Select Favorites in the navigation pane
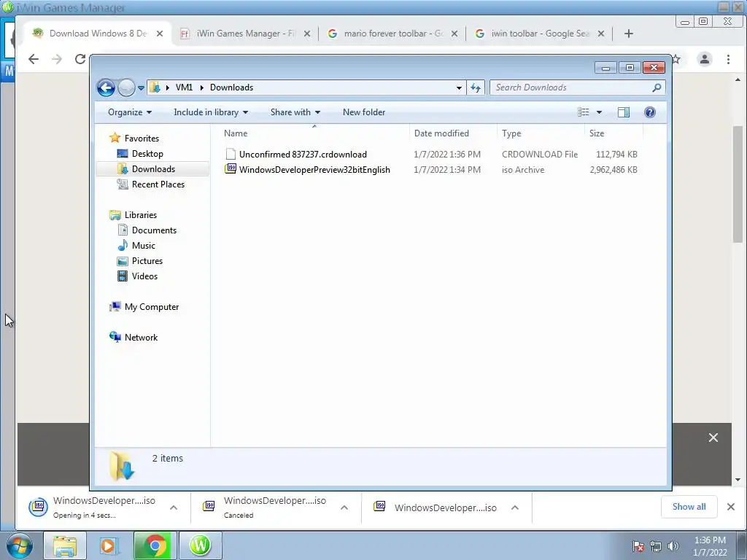This screenshot has height=560, width=747. tap(142, 138)
